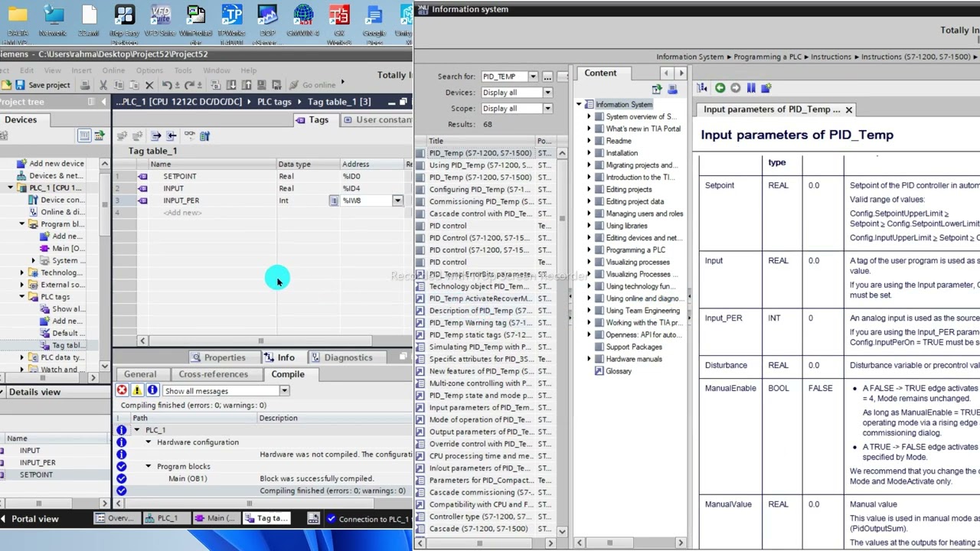Collapse the Project tree panel arrow

pos(103,102)
